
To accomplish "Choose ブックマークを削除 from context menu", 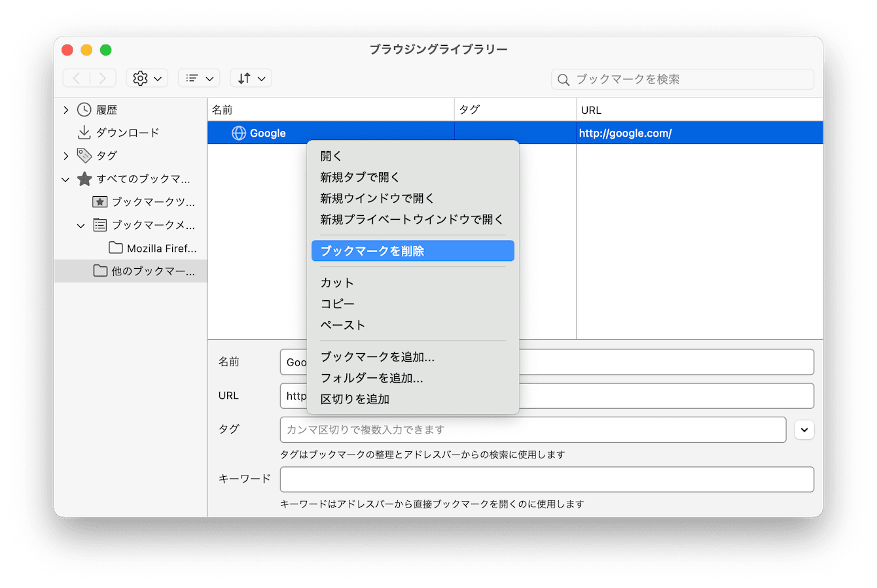I will [413, 251].
